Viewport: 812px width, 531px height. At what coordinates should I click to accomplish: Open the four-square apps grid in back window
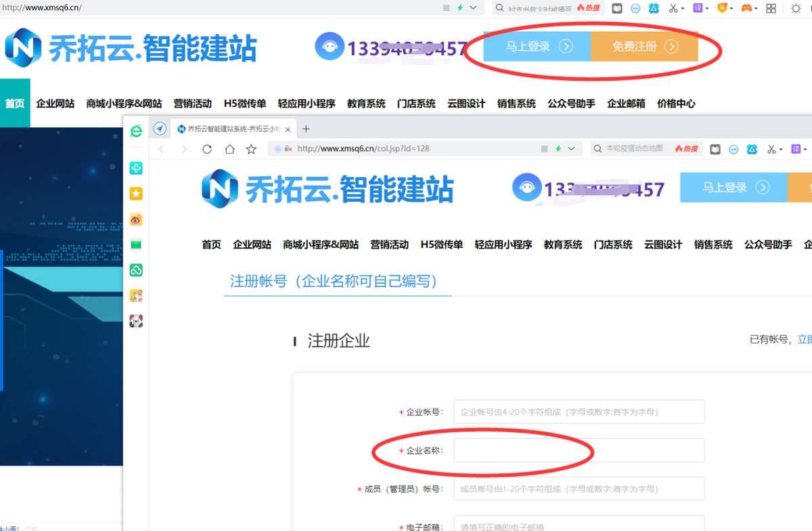(771, 8)
